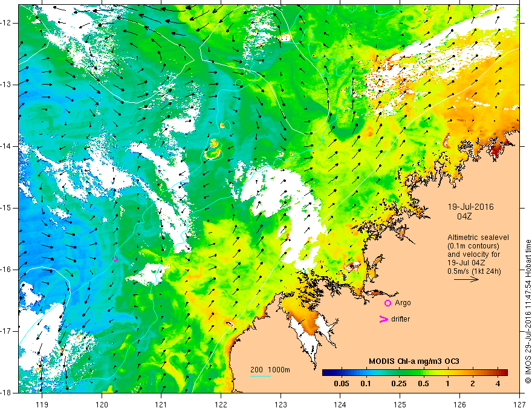Screen dimensions: 532x411
Task: Click the '200 1000m' depth contour label
Action: pyautogui.click(x=270, y=370)
